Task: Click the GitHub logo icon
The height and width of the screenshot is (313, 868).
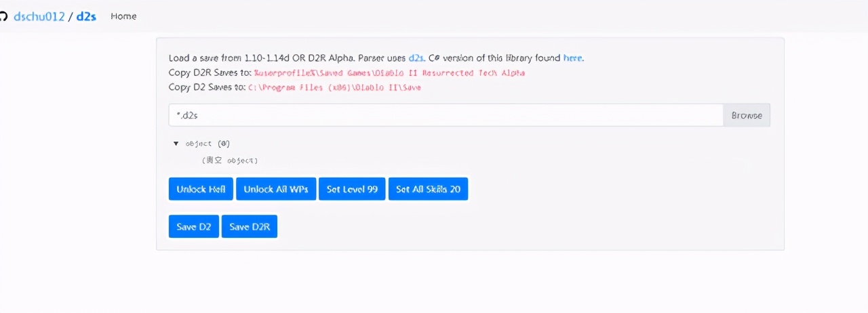Action: [x=3, y=16]
